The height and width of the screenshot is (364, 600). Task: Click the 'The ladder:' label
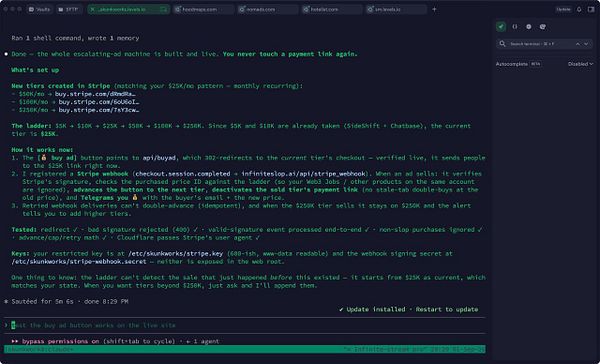coord(31,126)
